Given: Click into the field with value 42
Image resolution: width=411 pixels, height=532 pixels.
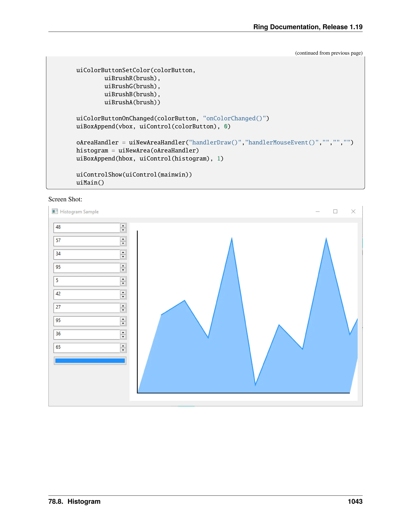Looking at the screenshot, I should pos(87,295).
